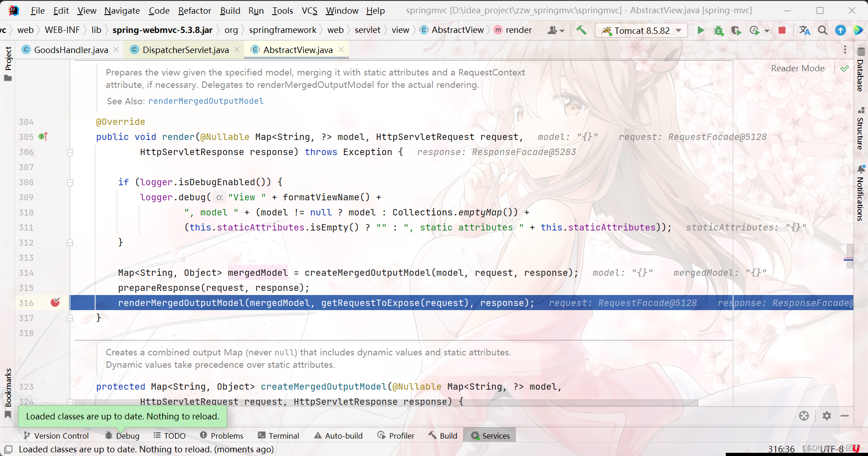Run with coverage shield icon

(x=736, y=30)
